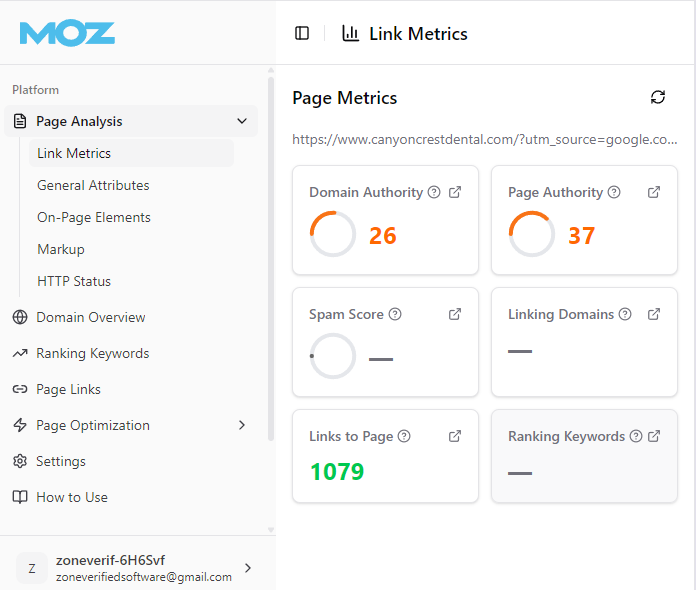This screenshot has width=696, height=590.
Task: Click the Links to Page value 1079
Action: point(337,471)
